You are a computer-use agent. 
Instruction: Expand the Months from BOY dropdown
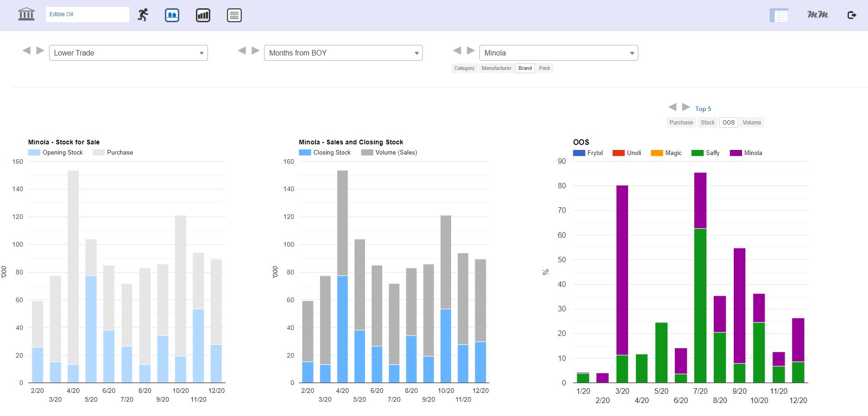pos(343,53)
